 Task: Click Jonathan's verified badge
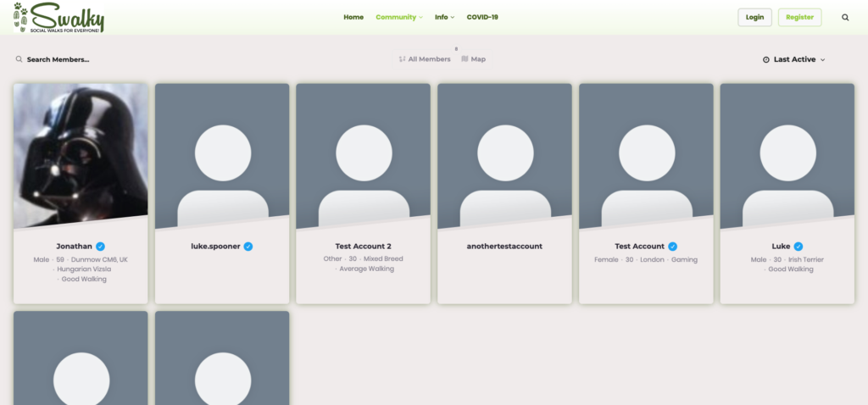coord(100,247)
